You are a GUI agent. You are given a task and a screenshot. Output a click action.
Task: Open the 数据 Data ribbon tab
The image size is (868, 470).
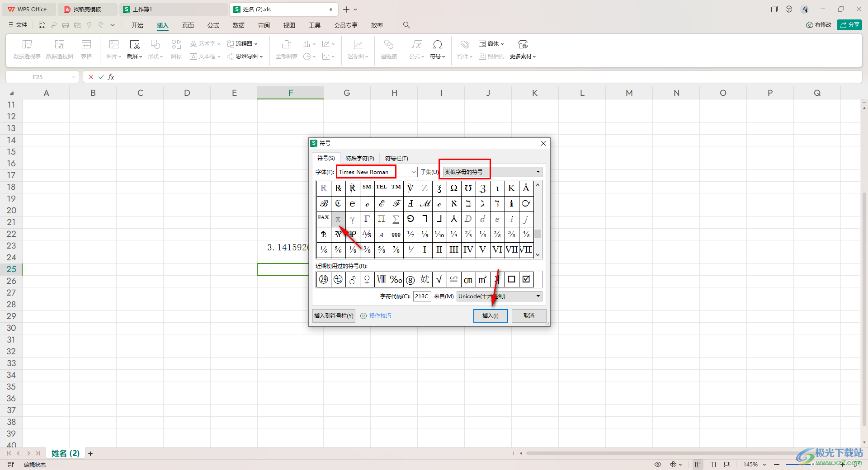click(239, 25)
